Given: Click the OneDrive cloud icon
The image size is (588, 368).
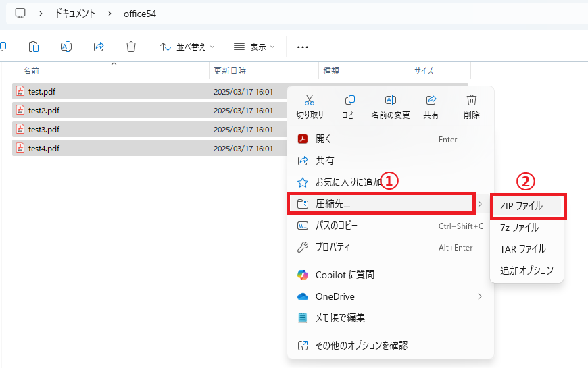Looking at the screenshot, I should tap(303, 297).
